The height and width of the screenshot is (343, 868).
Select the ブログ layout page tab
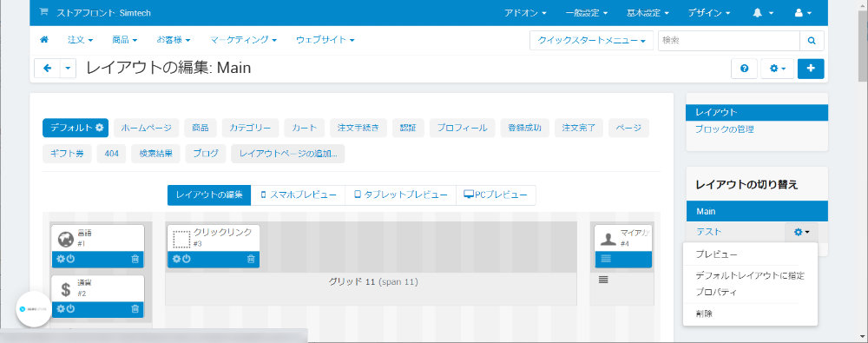[206, 154]
